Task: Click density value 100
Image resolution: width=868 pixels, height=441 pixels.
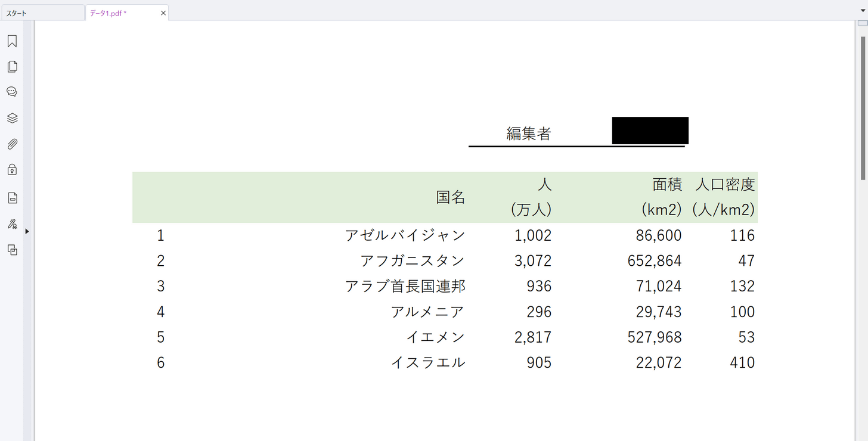Action: (743, 312)
